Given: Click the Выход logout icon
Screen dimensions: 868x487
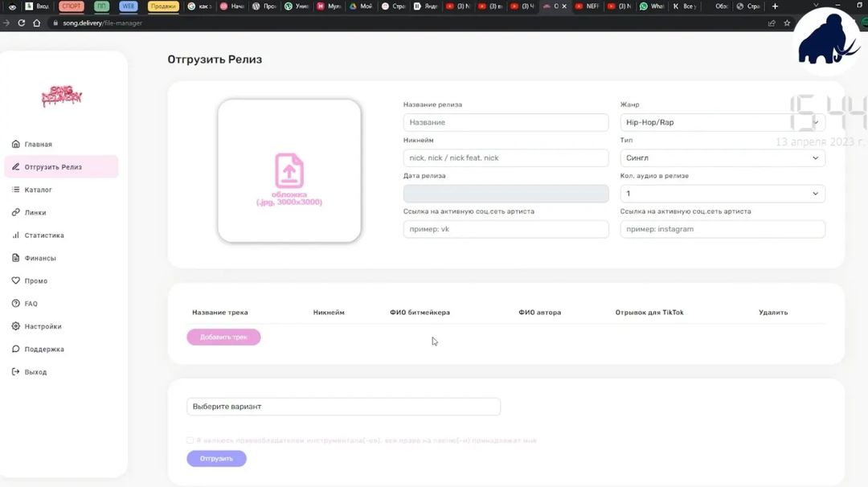Looking at the screenshot, I should 15,372.
